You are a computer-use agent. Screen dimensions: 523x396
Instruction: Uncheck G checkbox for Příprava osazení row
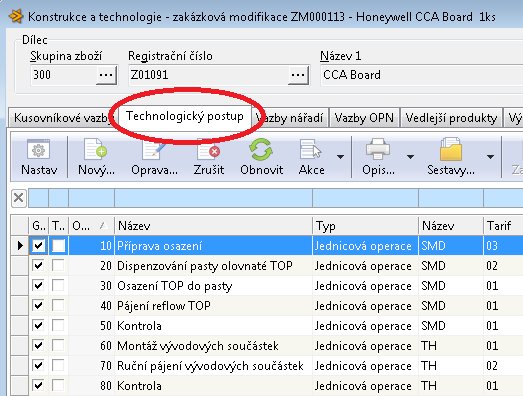pyautogui.click(x=38, y=246)
